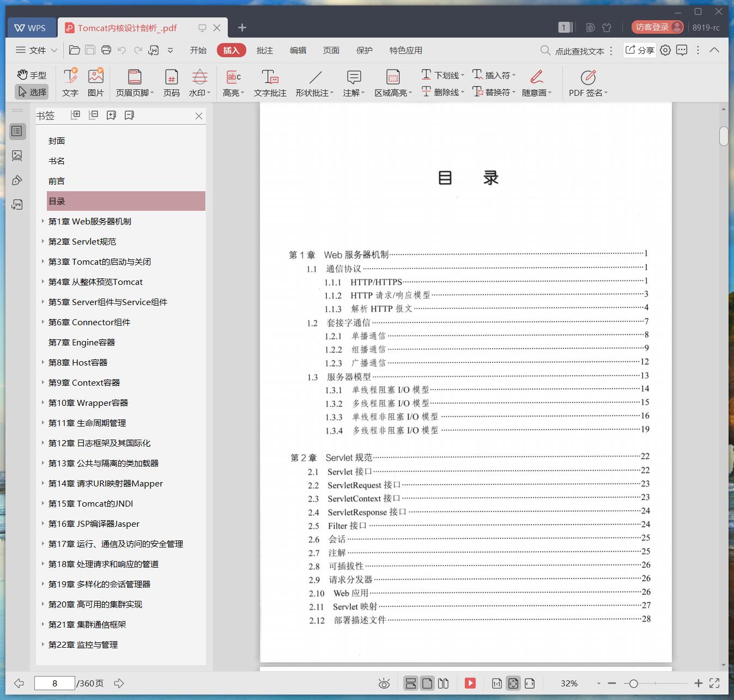Insert an image with 图片 tool
This screenshot has height=700, width=734.
(x=95, y=83)
